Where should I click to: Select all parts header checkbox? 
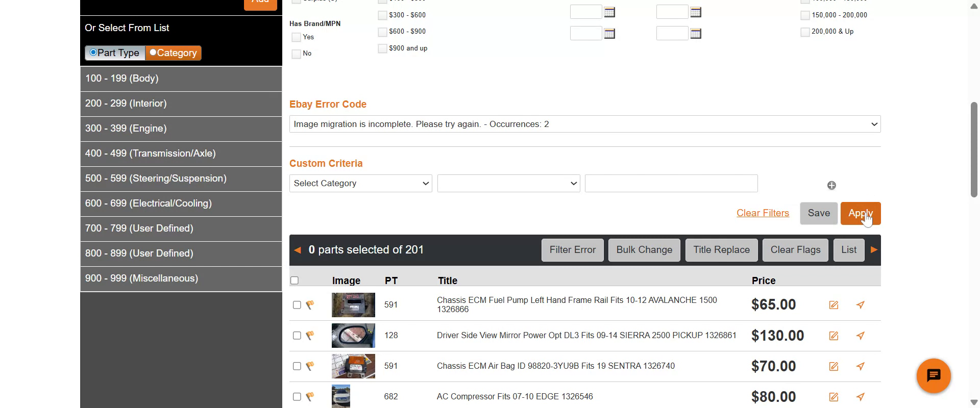294,280
